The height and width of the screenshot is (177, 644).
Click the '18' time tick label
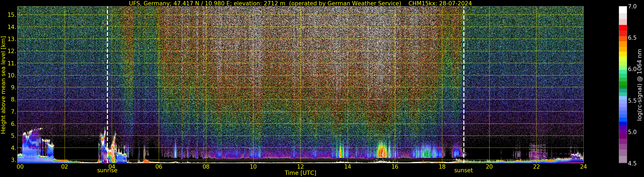(x=442, y=166)
